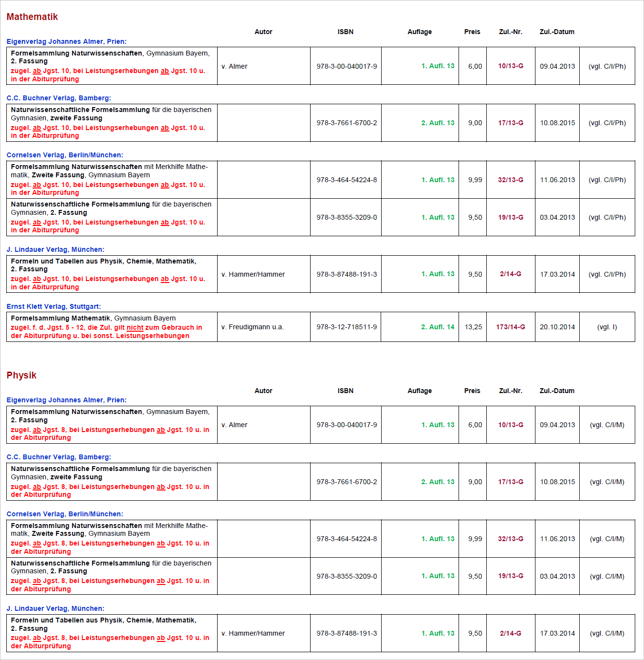Click Preis column header in Mathematik section
644x660 pixels.
pos(472,32)
